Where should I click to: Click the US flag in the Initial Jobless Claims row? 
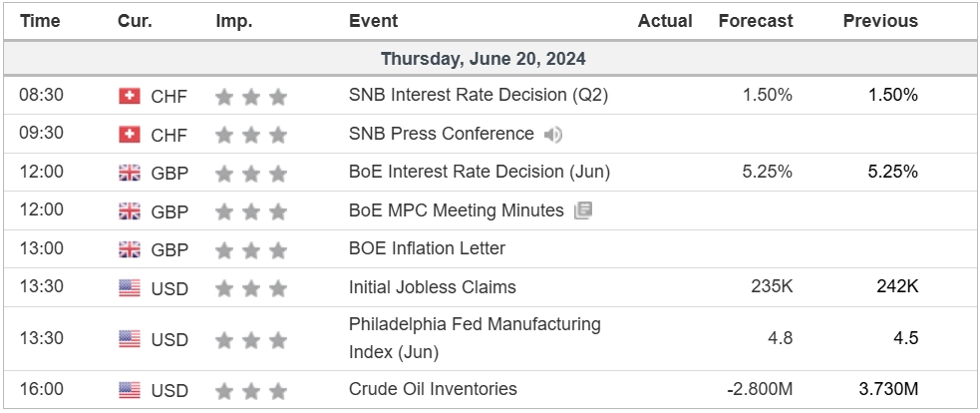(130, 288)
